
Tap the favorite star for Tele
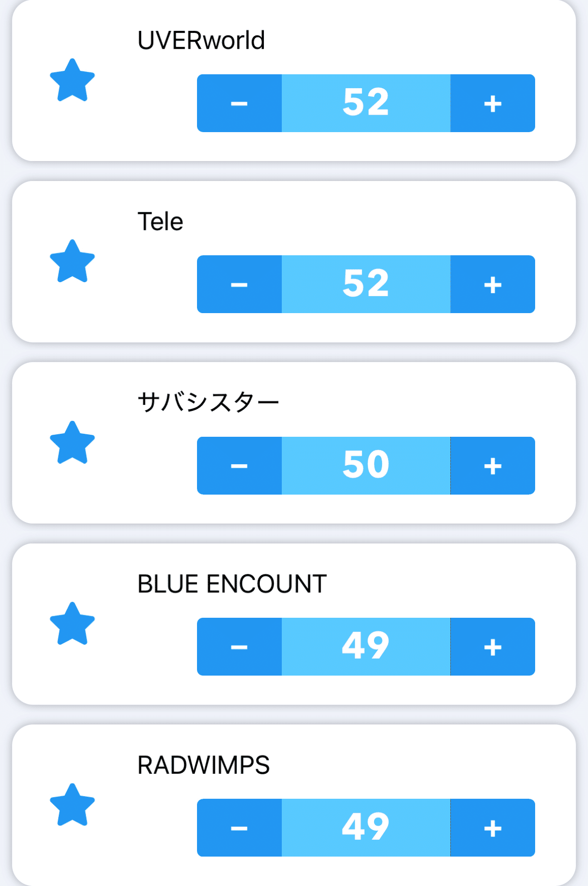72,262
